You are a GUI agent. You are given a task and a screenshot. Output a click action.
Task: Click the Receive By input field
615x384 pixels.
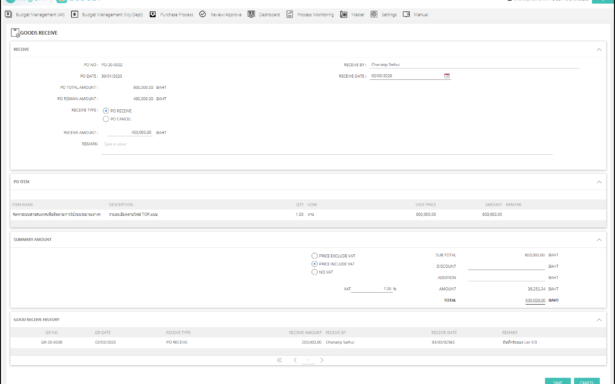(475, 65)
